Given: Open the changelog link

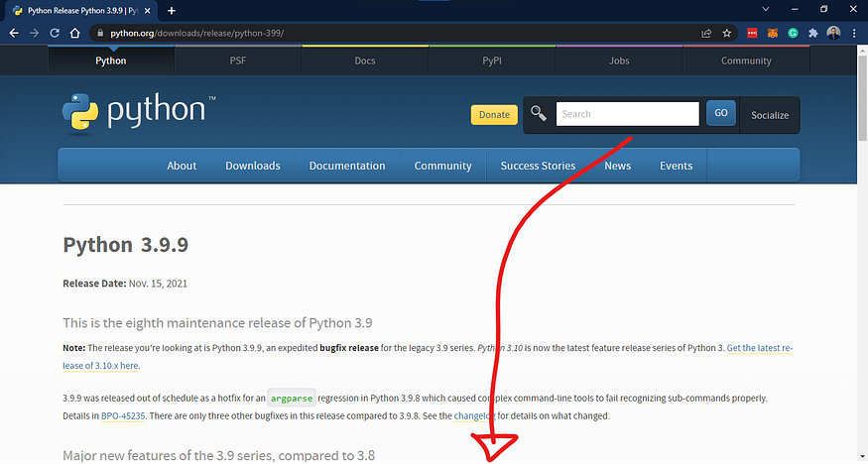Looking at the screenshot, I should (x=474, y=415).
